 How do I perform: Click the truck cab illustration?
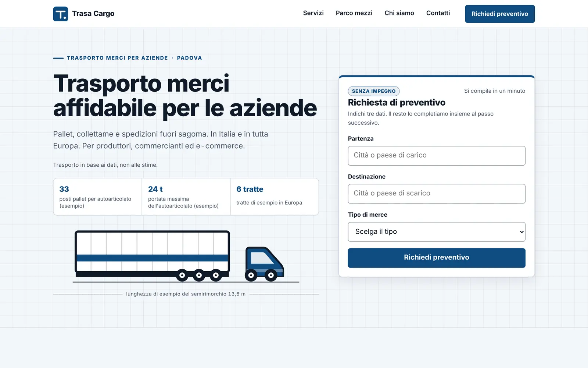(x=264, y=264)
